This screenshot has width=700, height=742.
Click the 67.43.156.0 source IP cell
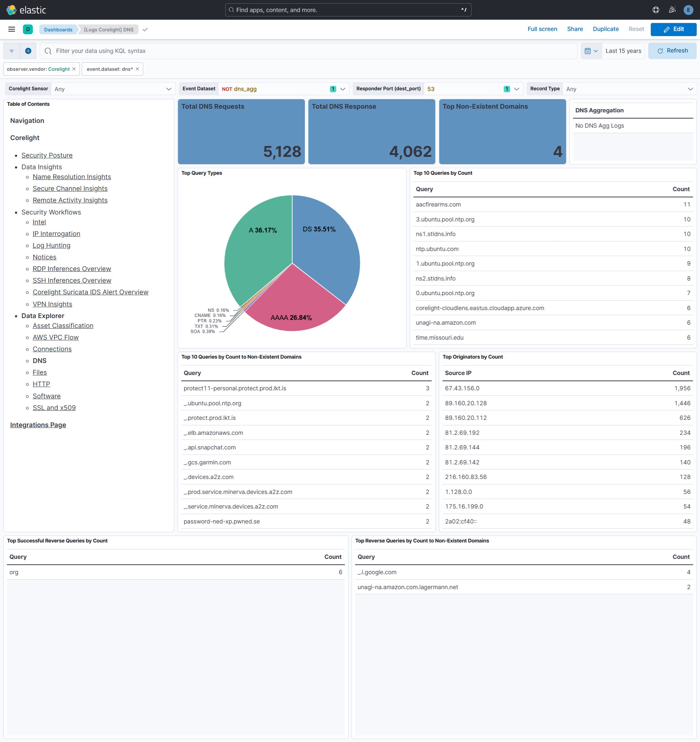(x=462, y=389)
